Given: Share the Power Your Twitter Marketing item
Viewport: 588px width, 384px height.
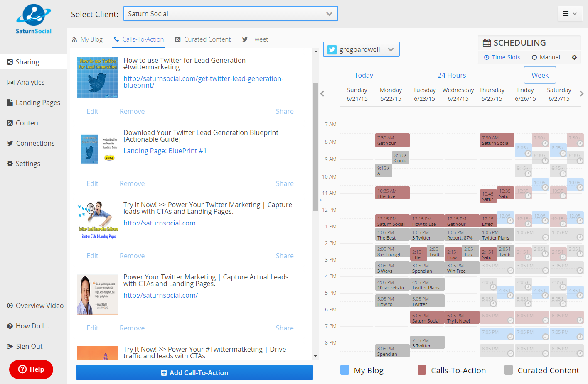Looking at the screenshot, I should point(285,328).
